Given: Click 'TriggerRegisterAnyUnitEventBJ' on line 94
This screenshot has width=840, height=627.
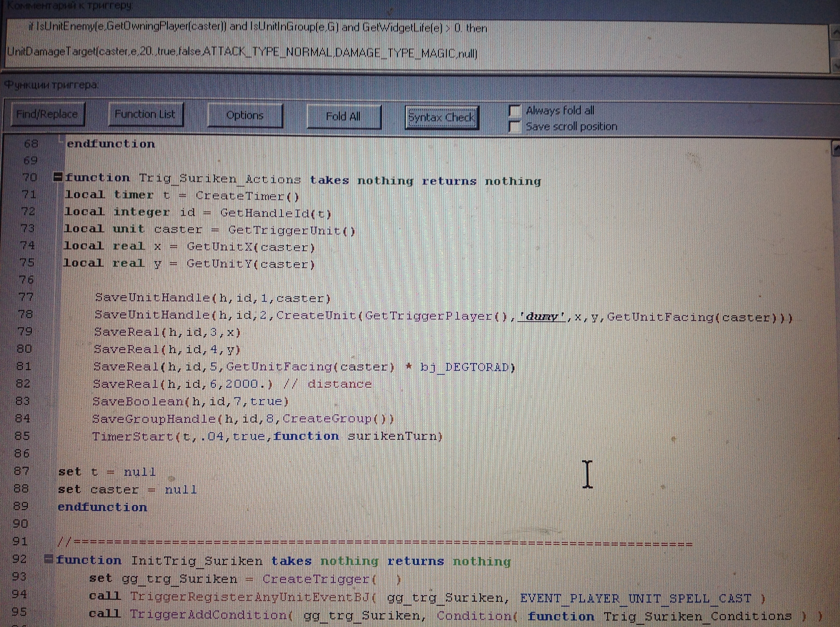Looking at the screenshot, I should (250, 597).
